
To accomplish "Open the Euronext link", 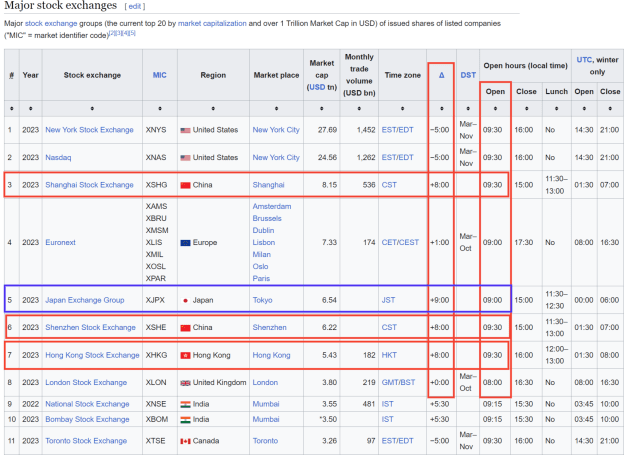I will click(60, 242).
